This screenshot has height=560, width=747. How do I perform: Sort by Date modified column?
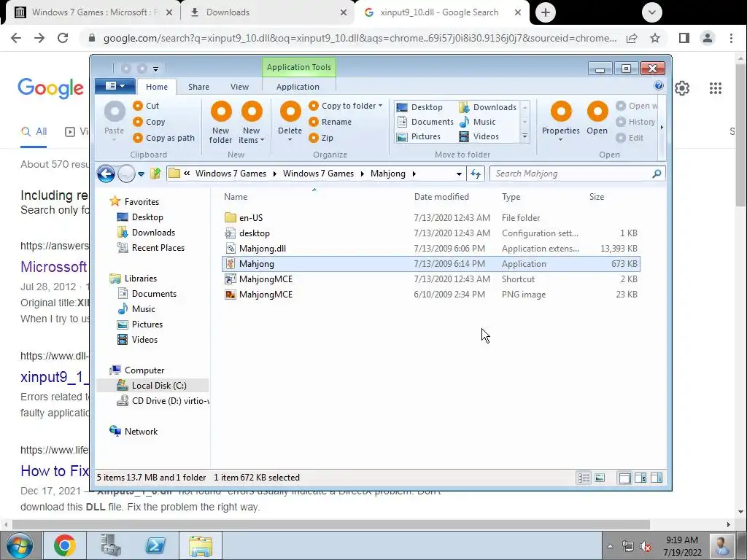[x=441, y=197]
